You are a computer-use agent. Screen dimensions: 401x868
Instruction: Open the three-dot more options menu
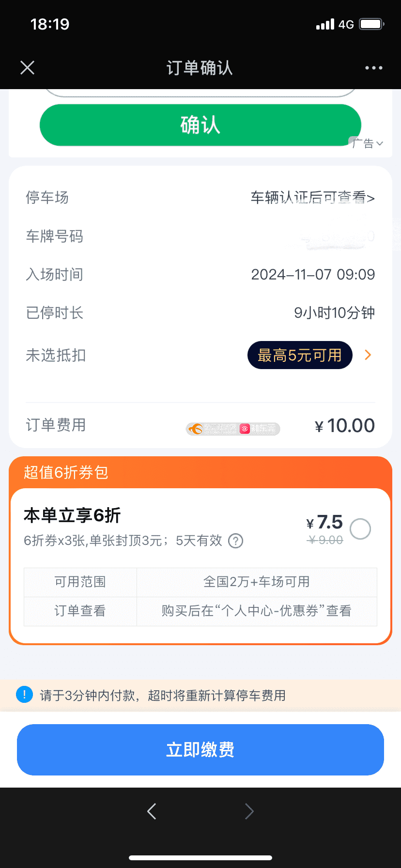tap(373, 68)
